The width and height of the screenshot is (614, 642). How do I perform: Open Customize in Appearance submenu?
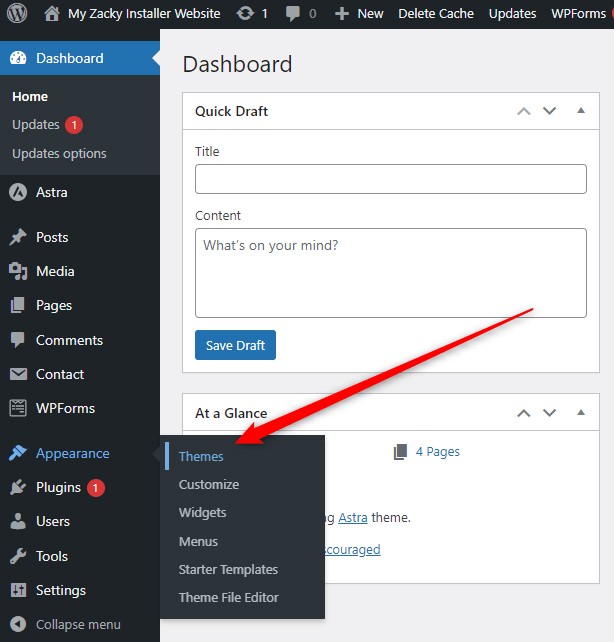(x=209, y=484)
